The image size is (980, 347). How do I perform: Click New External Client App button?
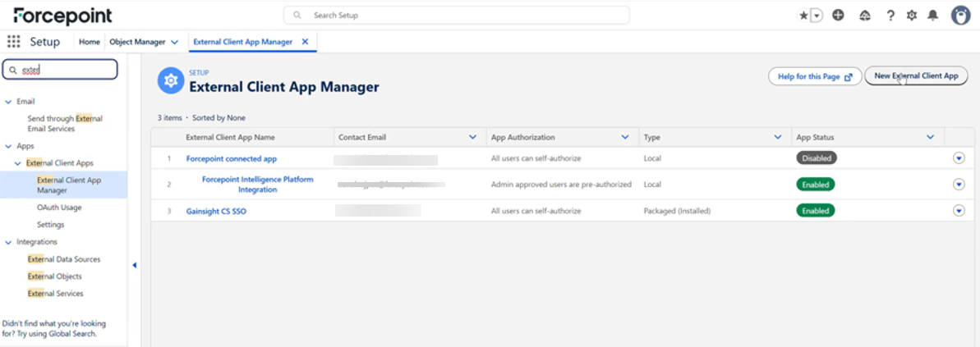[x=916, y=76]
